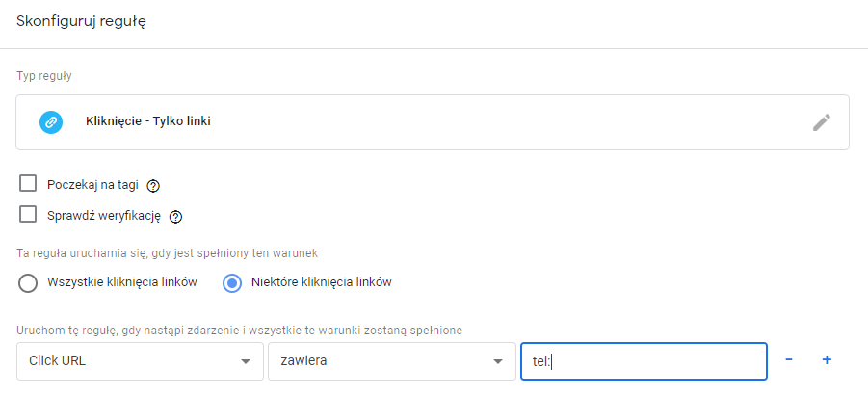Open the zawiera operator dropdown
Viewport: 868px width, 397px height.
click(392, 361)
